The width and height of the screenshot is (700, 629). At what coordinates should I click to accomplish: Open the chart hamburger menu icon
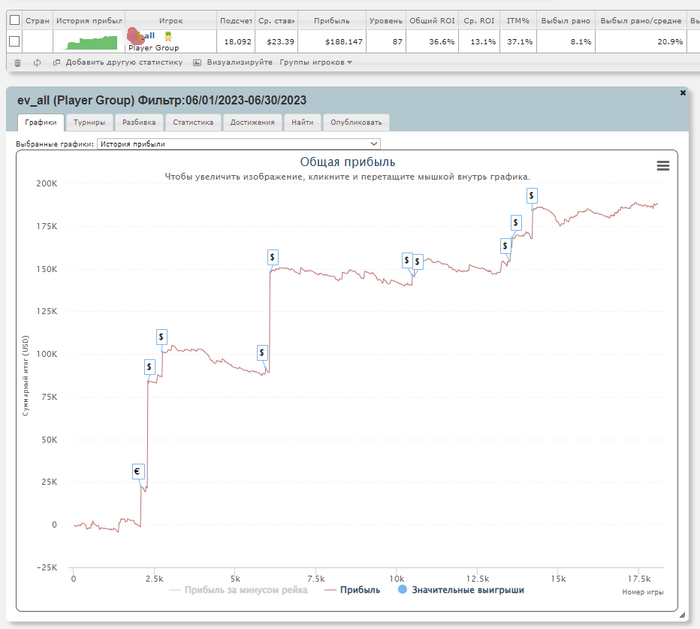click(x=663, y=166)
